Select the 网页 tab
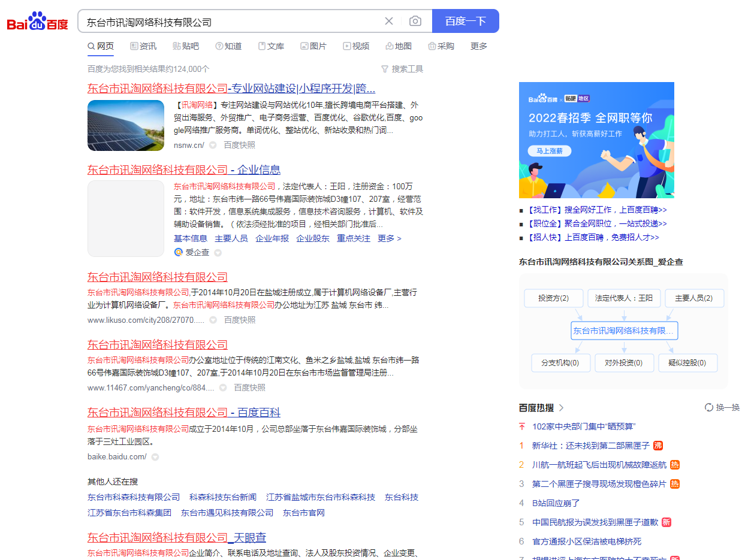Viewport: 742px width, 560px height. (x=101, y=46)
